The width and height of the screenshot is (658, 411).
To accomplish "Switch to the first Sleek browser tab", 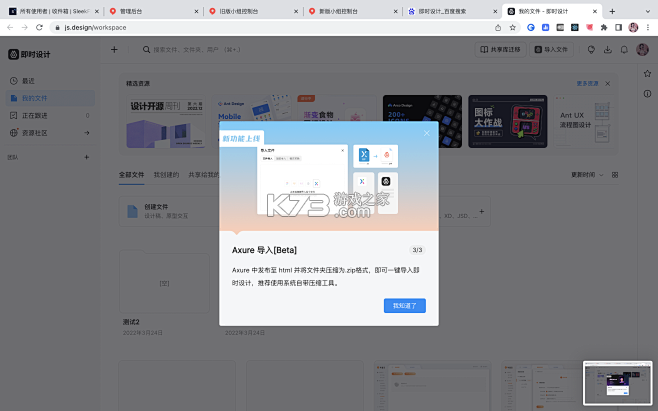I will tap(52, 11).
